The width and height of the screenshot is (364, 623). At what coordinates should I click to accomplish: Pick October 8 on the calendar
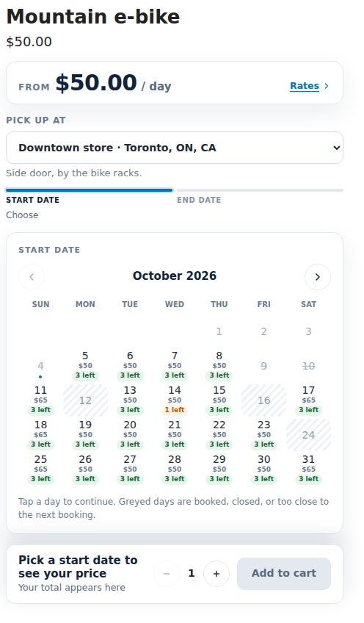pos(219,366)
